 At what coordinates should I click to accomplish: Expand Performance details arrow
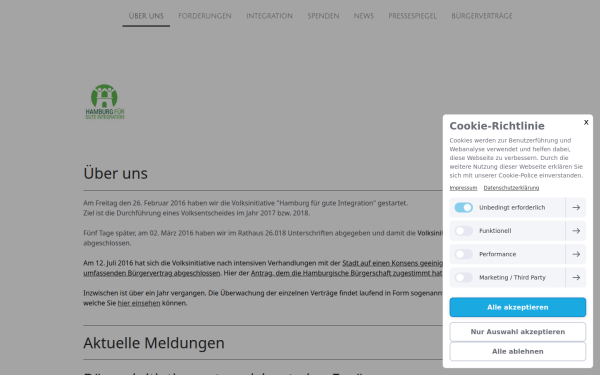(x=576, y=254)
